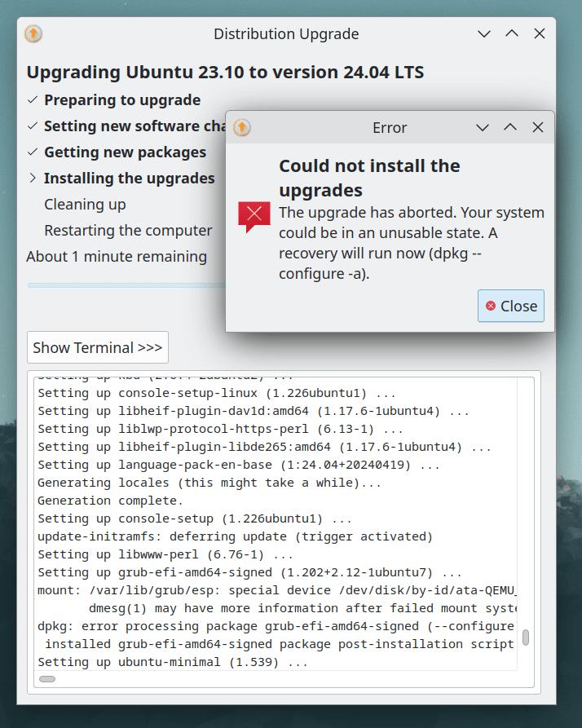Viewport: 582px width, 728px height.
Task: Maximize the Distribution Upgrade window
Action: coord(512,34)
